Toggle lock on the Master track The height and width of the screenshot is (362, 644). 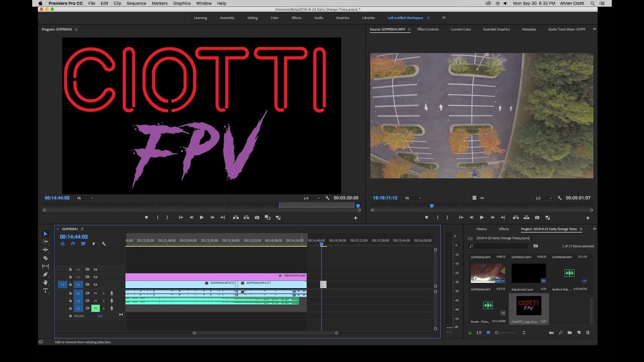[x=70, y=316]
